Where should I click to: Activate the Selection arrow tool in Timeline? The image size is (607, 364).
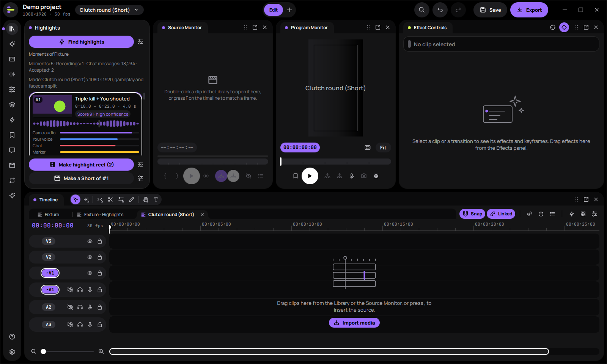75,199
